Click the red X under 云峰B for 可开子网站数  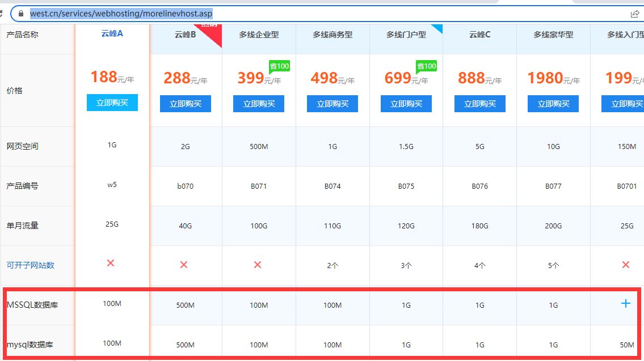click(x=184, y=265)
